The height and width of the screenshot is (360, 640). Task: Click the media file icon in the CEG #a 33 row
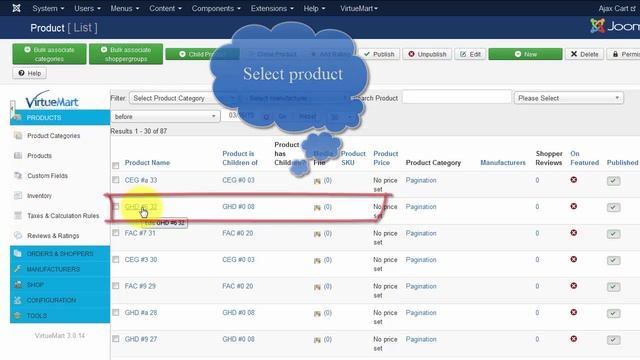(x=317, y=181)
